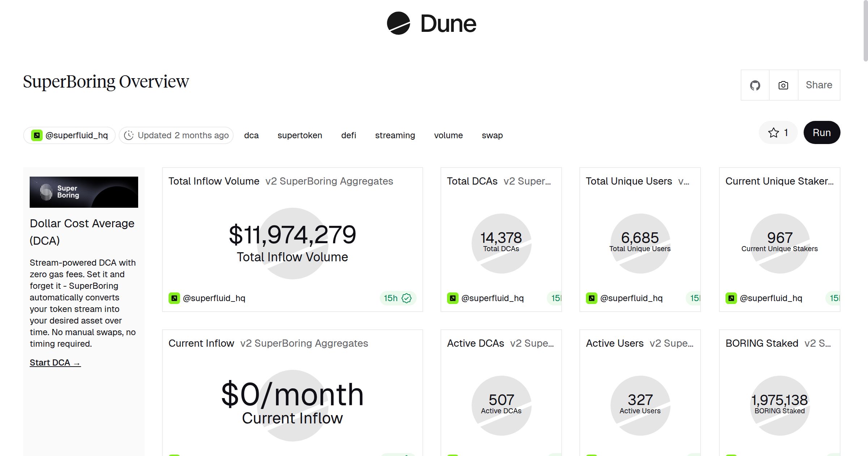The image size is (868, 456).
Task: Click the swap tag
Action: (492, 135)
